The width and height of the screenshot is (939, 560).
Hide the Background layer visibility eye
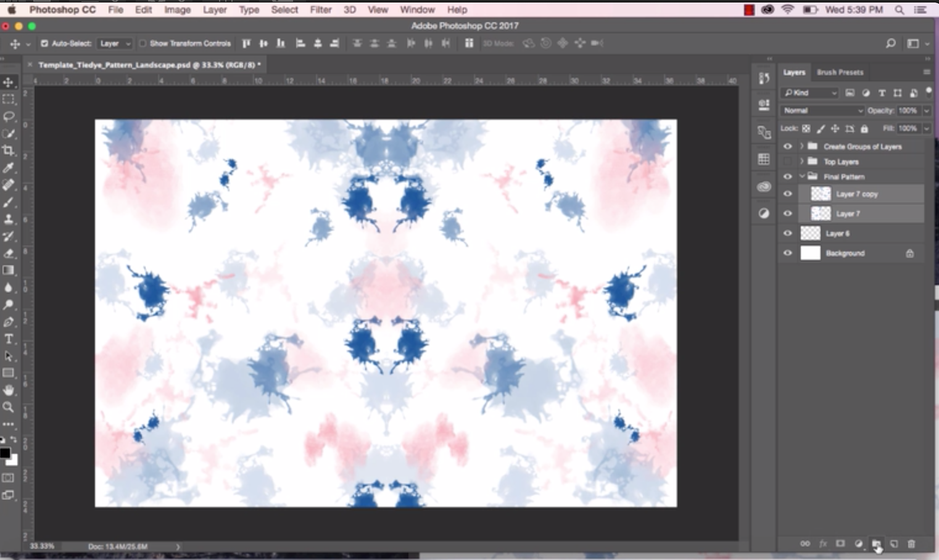point(788,253)
